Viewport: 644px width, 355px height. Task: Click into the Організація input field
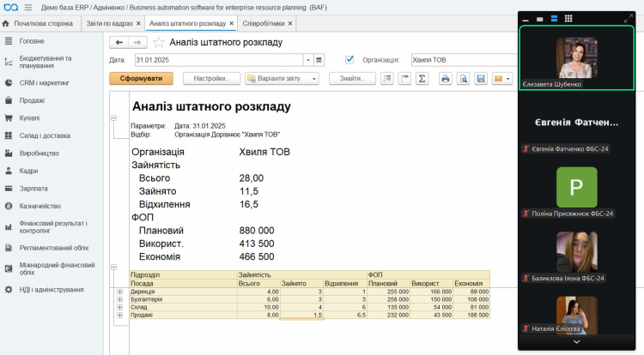point(462,60)
